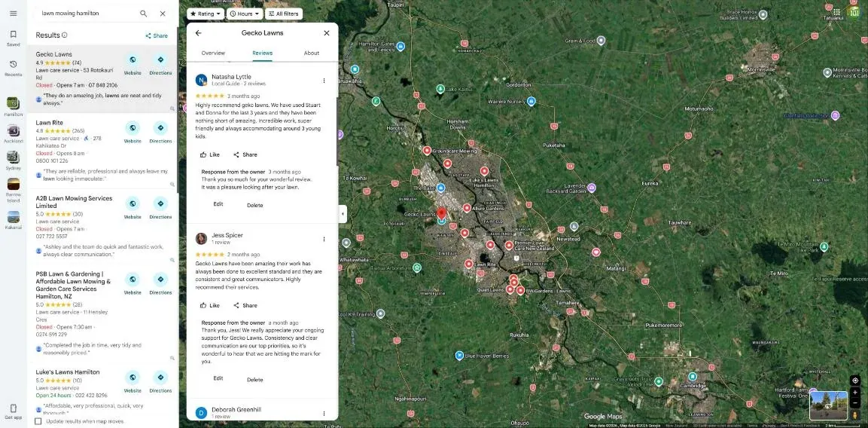Delete owner response to Natasha Lyttle

pos(254,205)
